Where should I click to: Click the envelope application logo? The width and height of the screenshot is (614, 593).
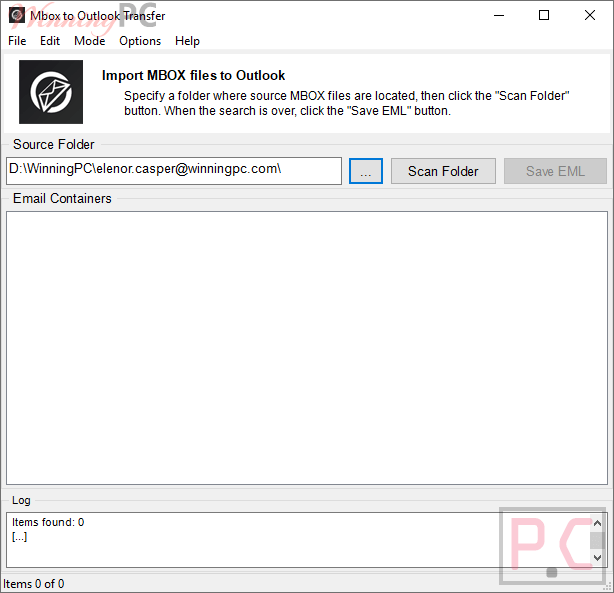click(51, 92)
